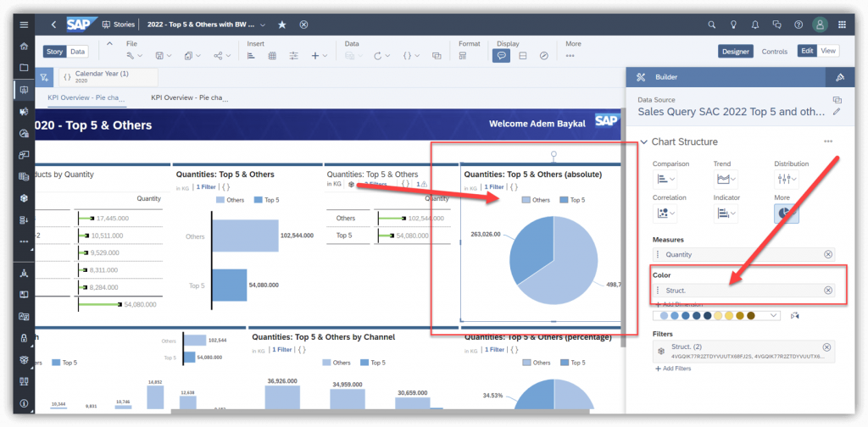Viewport: 868px width, 427px height.
Task: Open the main hamburger menu
Action: pyautogui.click(x=24, y=25)
